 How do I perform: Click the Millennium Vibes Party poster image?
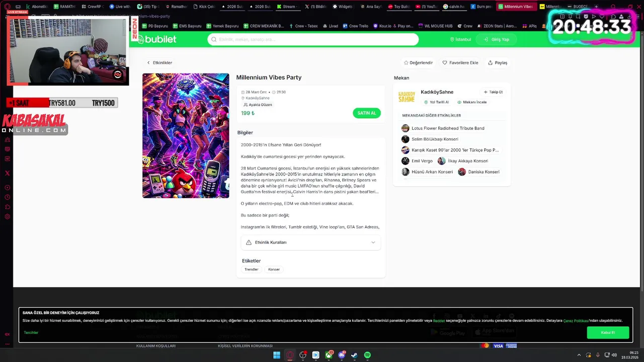click(186, 136)
